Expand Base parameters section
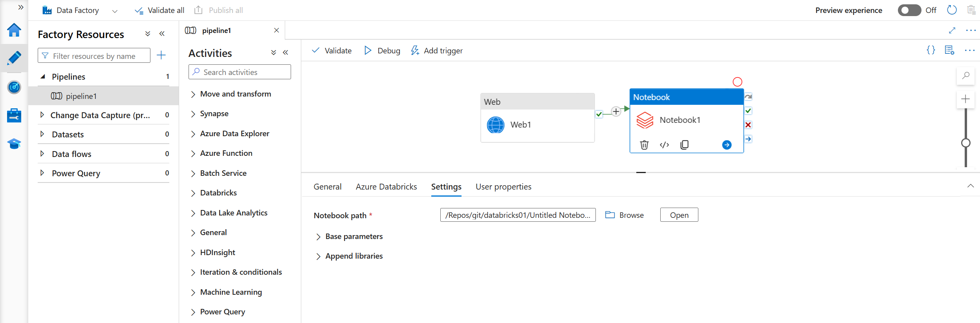 [318, 237]
